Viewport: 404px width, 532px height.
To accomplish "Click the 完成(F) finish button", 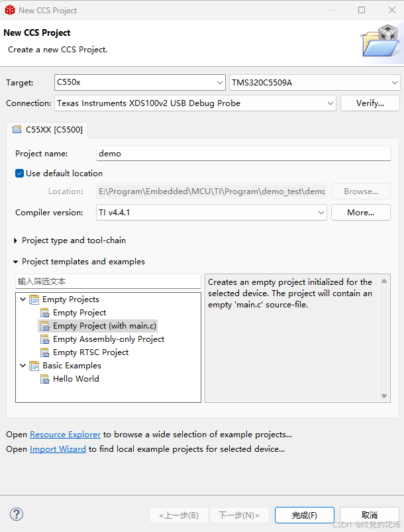I will (x=304, y=515).
